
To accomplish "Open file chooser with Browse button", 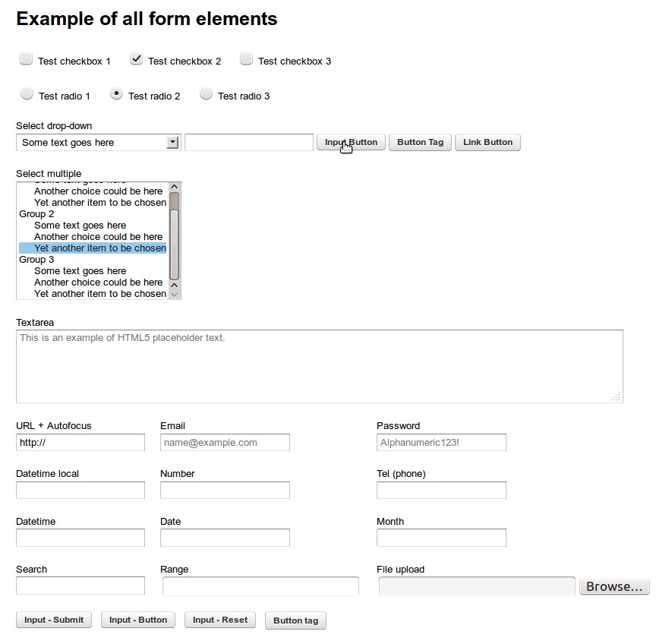I will [614, 586].
